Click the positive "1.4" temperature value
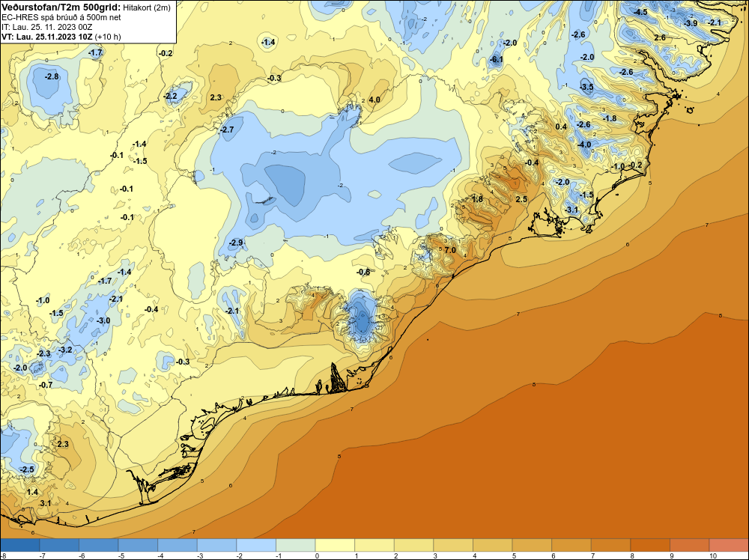The image size is (749, 560). tap(32, 492)
